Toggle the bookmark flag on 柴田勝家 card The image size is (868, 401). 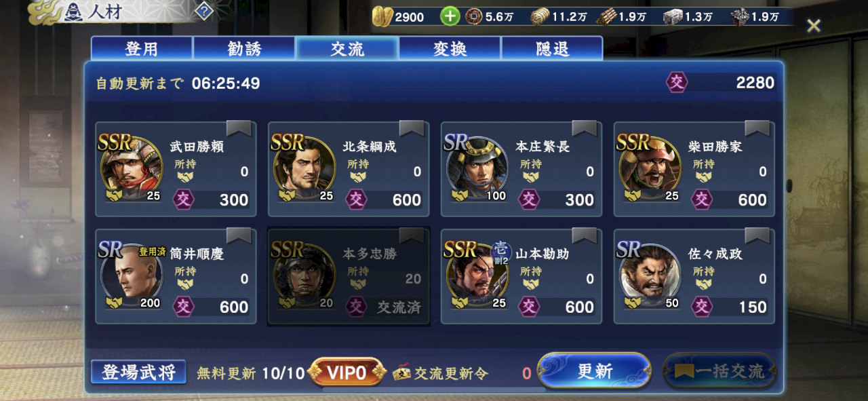pos(757,129)
